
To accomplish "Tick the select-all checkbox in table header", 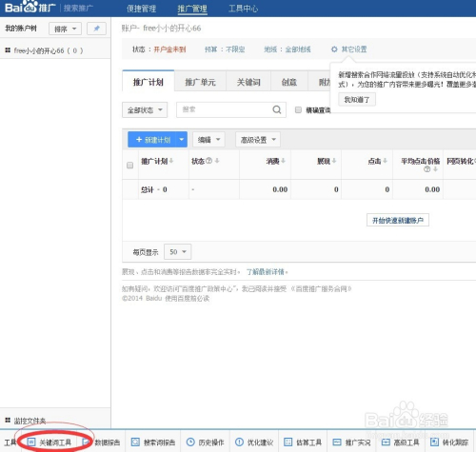I will (129, 166).
